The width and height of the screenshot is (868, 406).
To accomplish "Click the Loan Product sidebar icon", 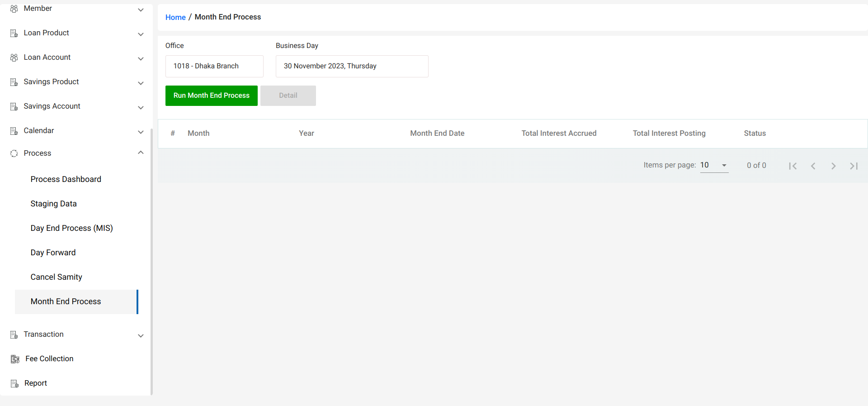I will 14,33.
